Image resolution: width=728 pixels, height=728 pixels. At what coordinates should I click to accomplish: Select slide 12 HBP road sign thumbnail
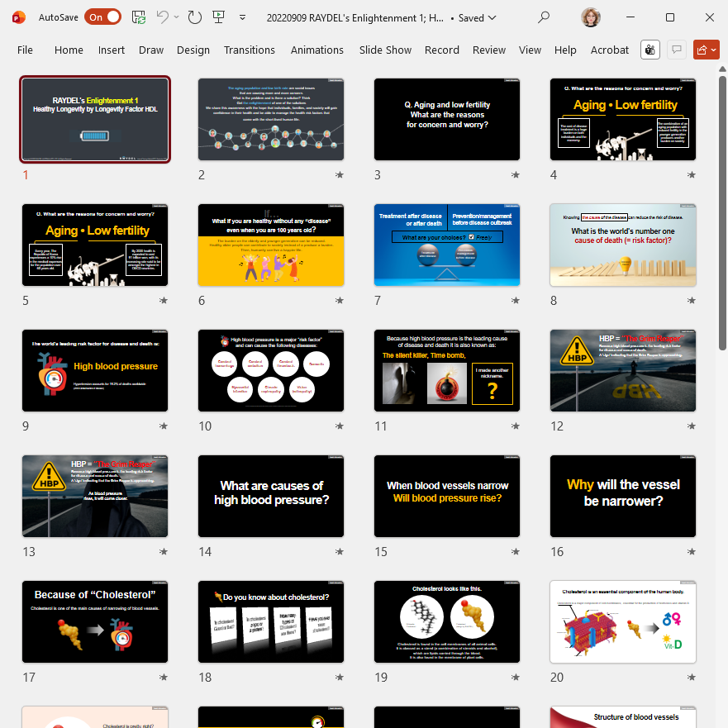pyautogui.click(x=623, y=370)
